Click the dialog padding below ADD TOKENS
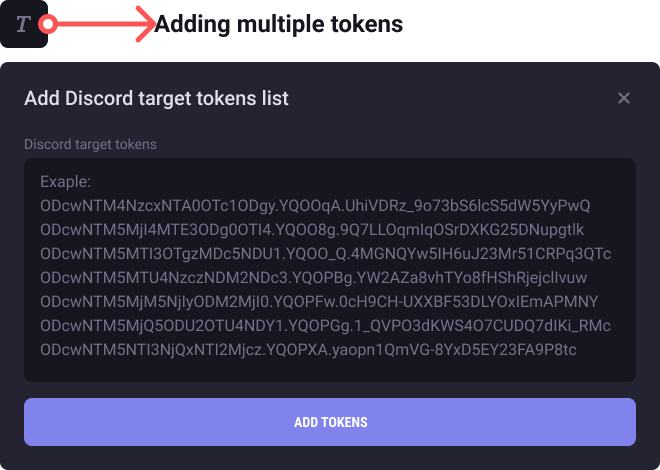This screenshot has width=660, height=470. tap(330, 457)
